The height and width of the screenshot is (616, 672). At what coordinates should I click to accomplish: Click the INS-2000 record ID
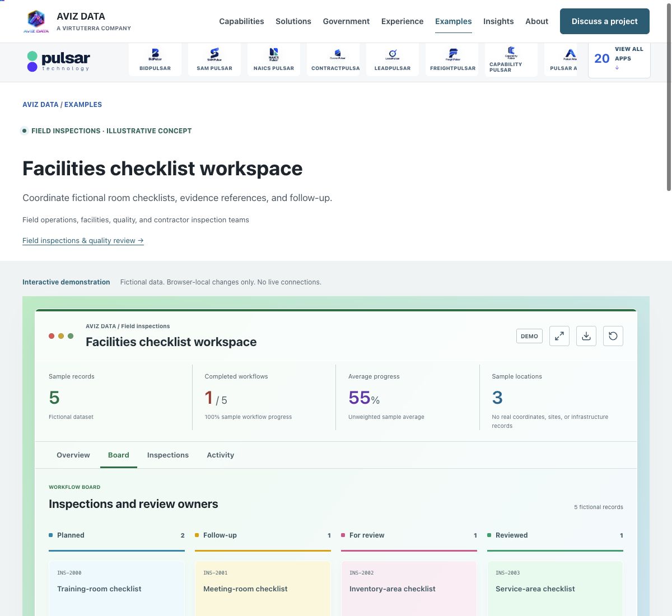pos(69,573)
